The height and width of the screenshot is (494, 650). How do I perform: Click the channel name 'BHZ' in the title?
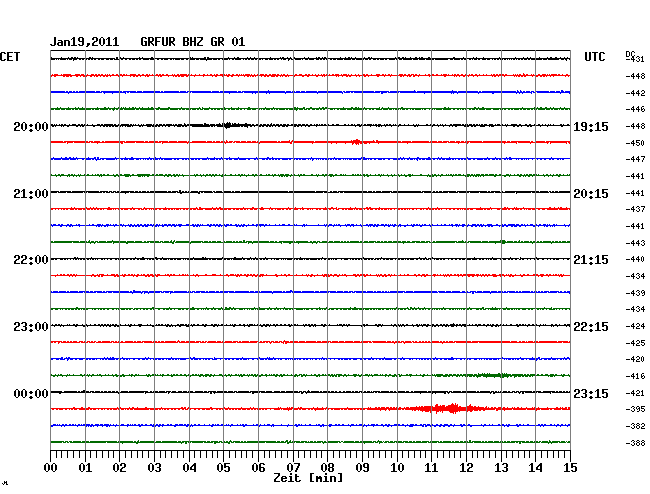click(x=193, y=42)
